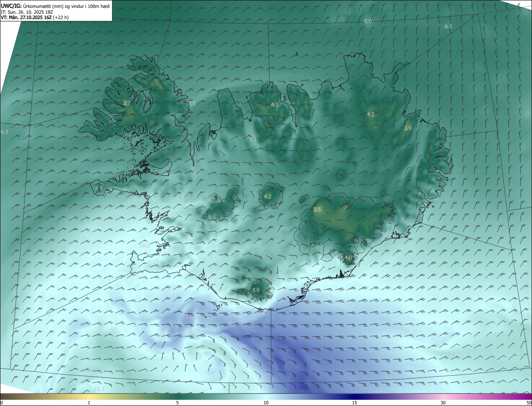The height and width of the screenshot is (406, 532).
Task: Click the pink section of the color bar
Action: click(x=443, y=397)
